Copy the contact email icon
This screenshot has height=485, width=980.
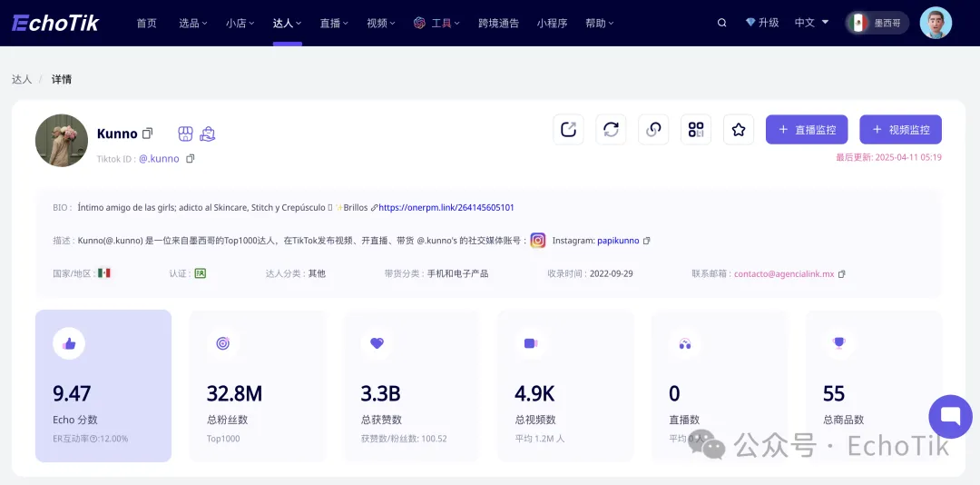click(842, 274)
